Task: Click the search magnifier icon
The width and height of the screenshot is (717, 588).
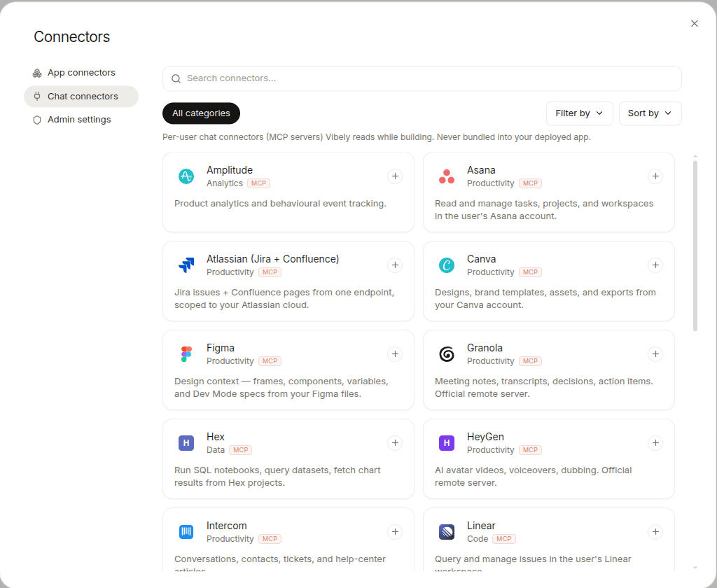Action: 176,78
